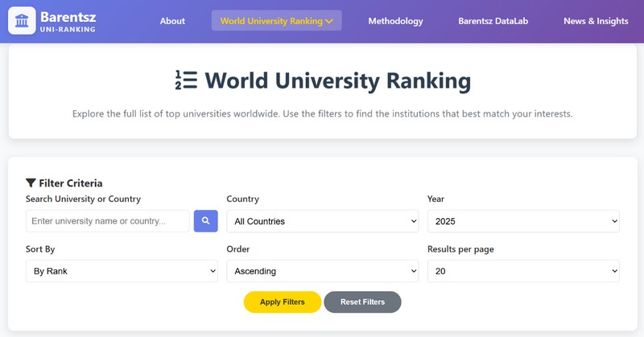Click the funnel Filter Criteria icon
644x337 pixels.
point(31,183)
